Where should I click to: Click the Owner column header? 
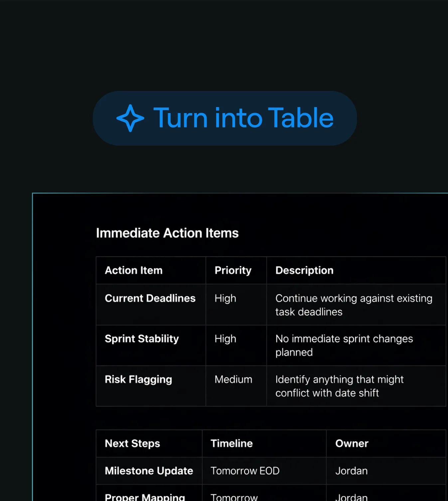coord(386,443)
